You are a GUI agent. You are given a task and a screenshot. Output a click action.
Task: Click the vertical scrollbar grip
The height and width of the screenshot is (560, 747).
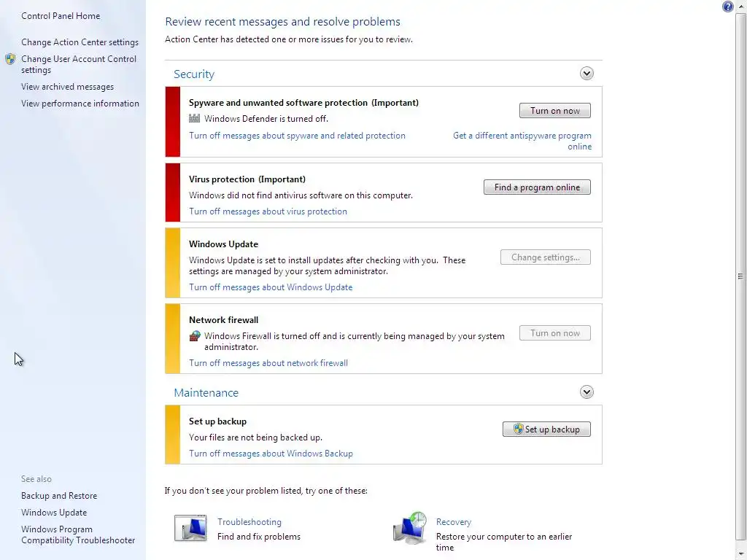click(740, 276)
